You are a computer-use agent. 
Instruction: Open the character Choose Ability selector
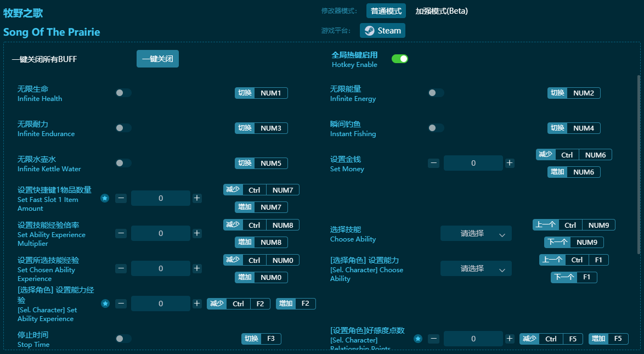tap(476, 268)
